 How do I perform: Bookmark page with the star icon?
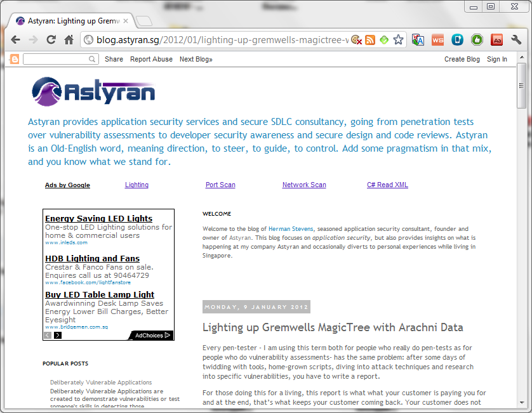point(398,40)
